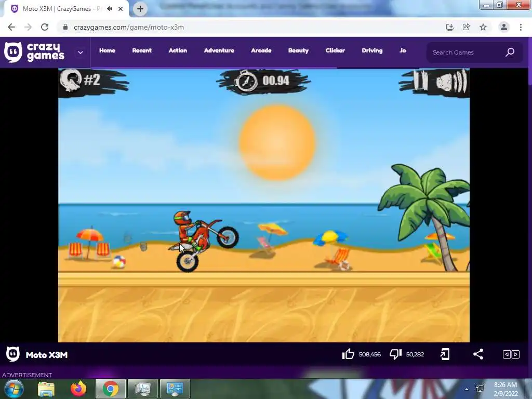Reload the current page
Image resolution: width=532 pixels, height=399 pixels.
click(x=45, y=27)
